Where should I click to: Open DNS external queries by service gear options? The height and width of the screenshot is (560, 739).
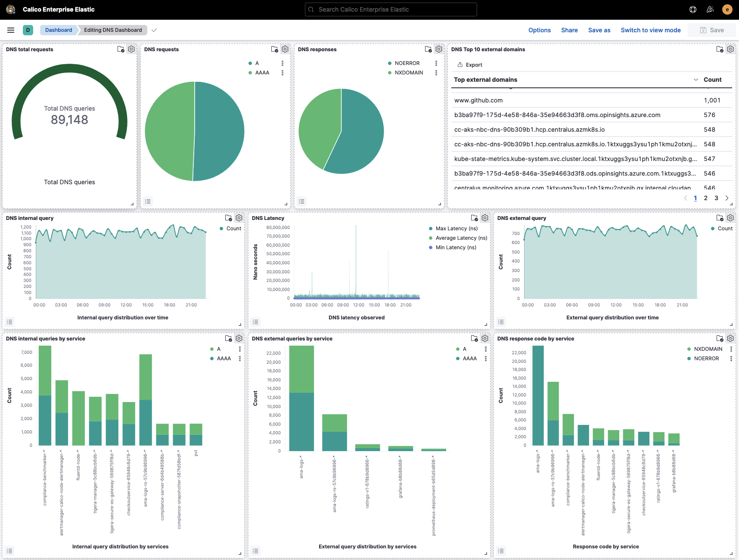coord(485,338)
